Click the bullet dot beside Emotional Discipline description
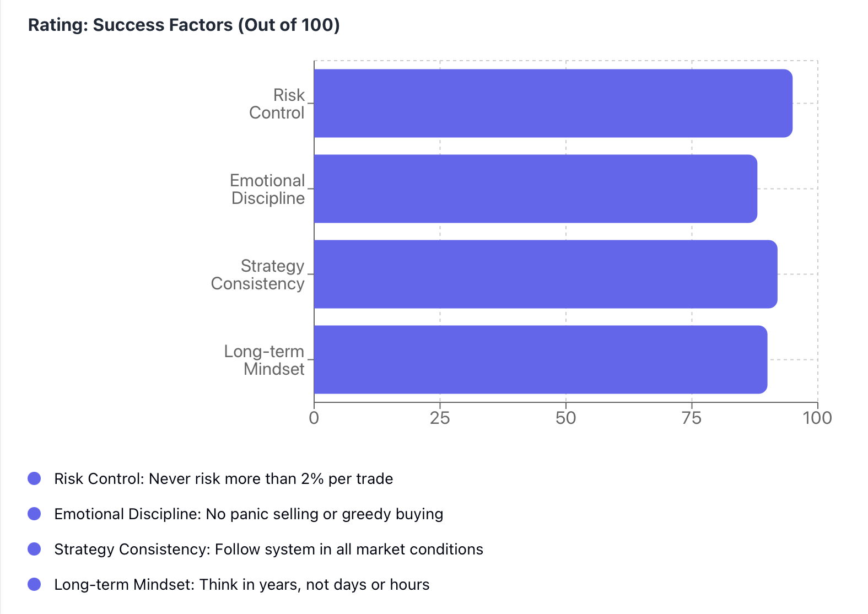This screenshot has height=614, width=868. tap(34, 514)
